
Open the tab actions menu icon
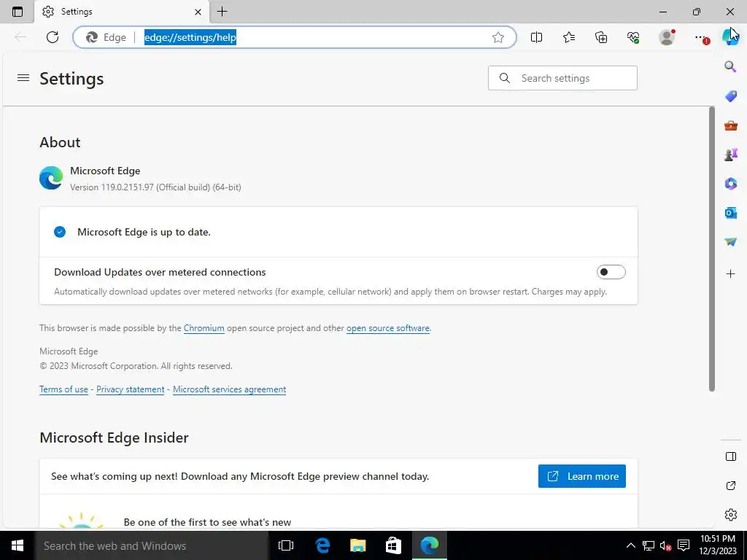[18, 12]
